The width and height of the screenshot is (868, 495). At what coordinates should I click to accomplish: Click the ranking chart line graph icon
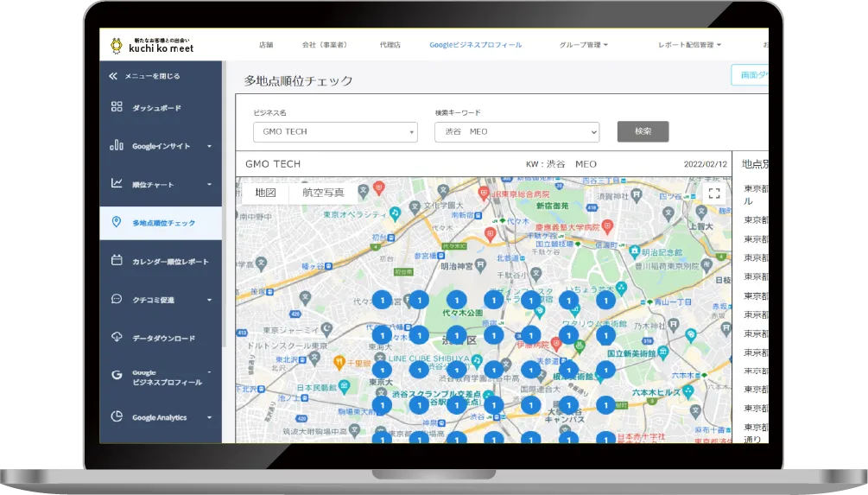117,184
